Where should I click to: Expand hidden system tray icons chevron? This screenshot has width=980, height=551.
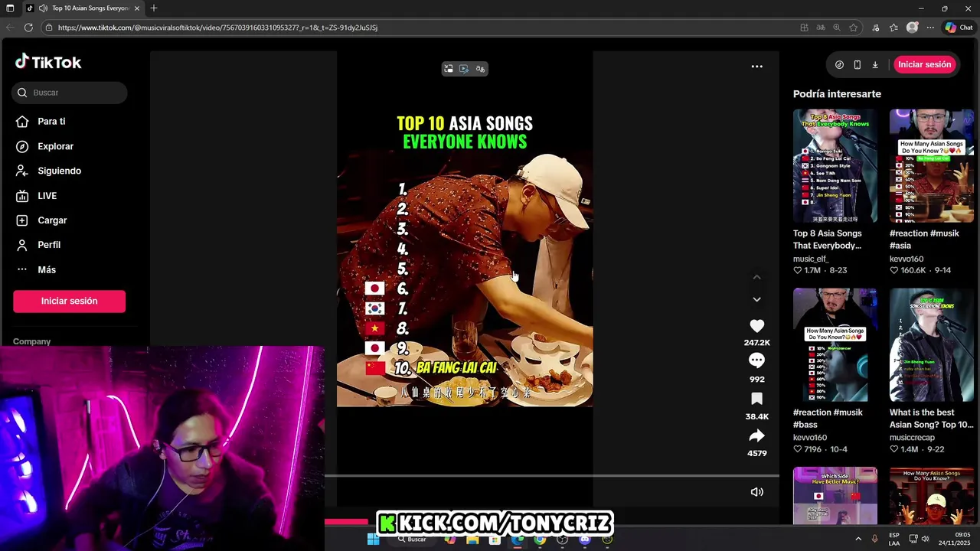tap(857, 540)
